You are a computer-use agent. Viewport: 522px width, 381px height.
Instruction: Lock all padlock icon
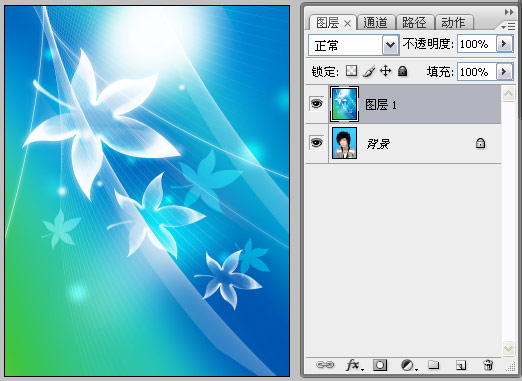click(403, 71)
